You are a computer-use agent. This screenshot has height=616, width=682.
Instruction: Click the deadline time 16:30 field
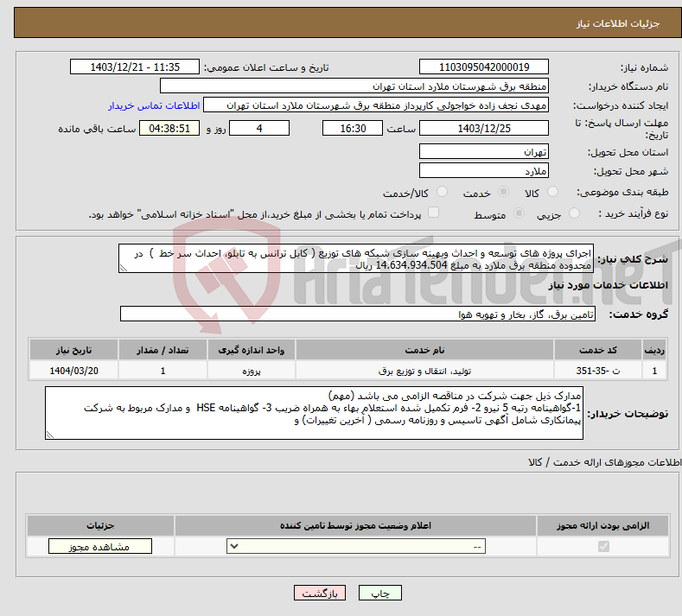[353, 128]
